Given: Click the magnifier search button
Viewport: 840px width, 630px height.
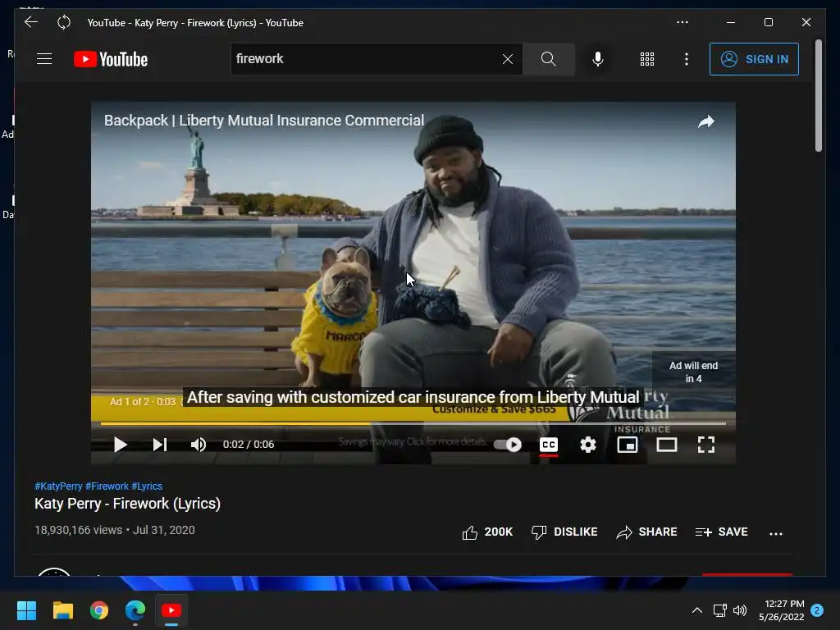Looking at the screenshot, I should pyautogui.click(x=549, y=59).
